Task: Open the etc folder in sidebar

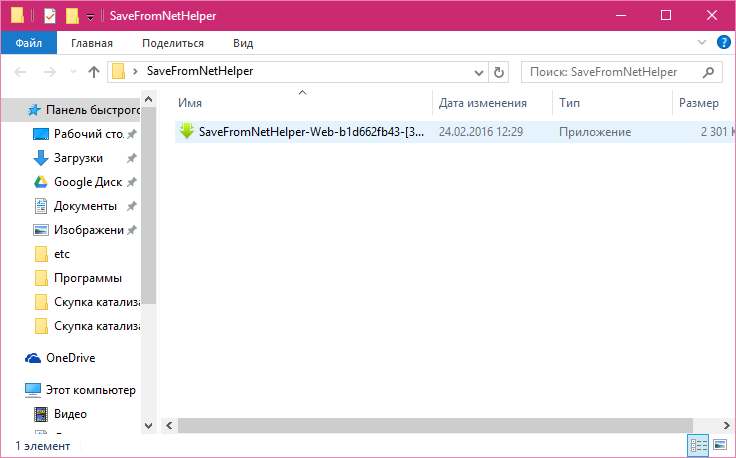Action: tap(62, 254)
